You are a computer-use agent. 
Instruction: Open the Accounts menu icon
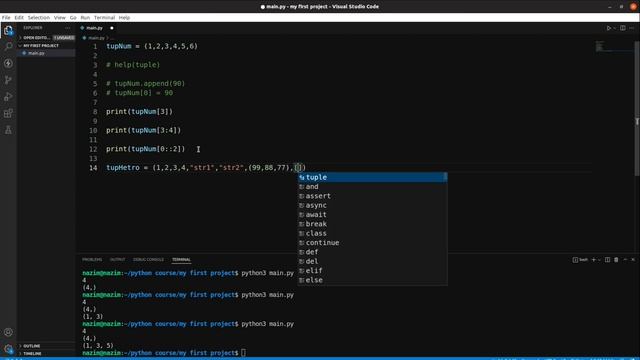(x=8, y=332)
